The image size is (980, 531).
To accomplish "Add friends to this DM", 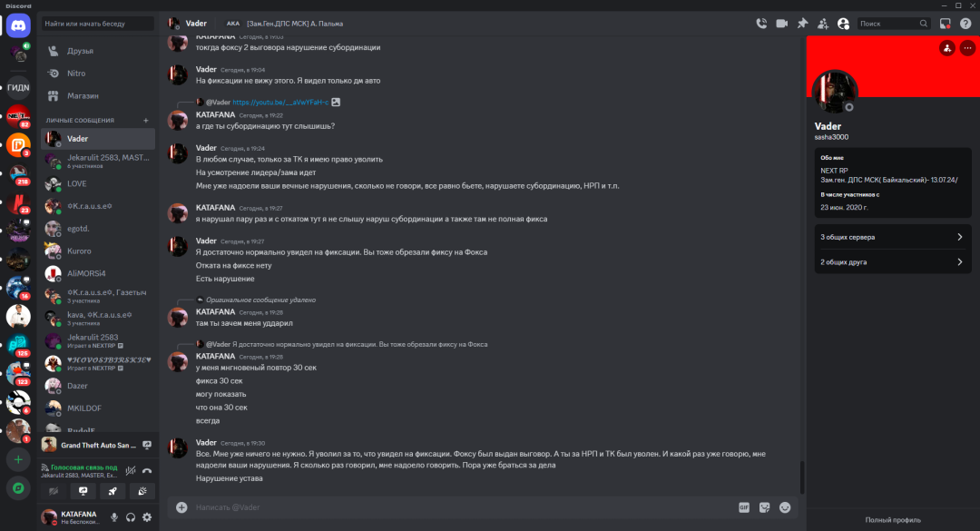I will (823, 24).
